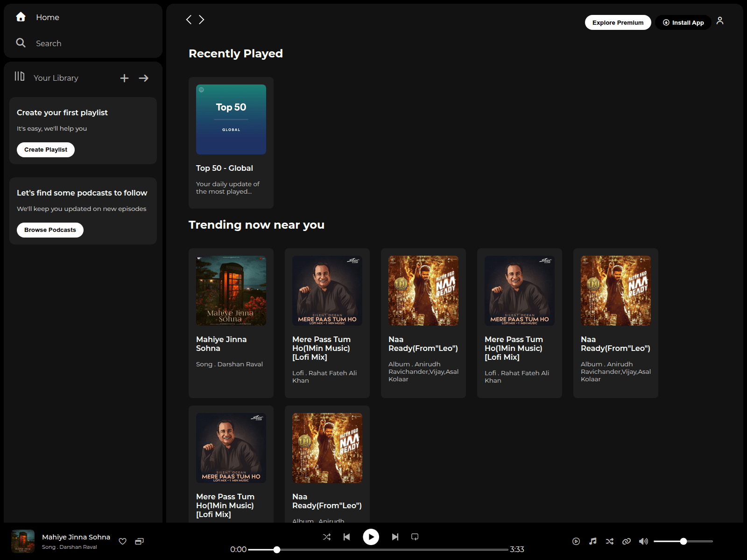Click the circled play icon near volume
Screen dimensions: 747x560
coord(576,541)
